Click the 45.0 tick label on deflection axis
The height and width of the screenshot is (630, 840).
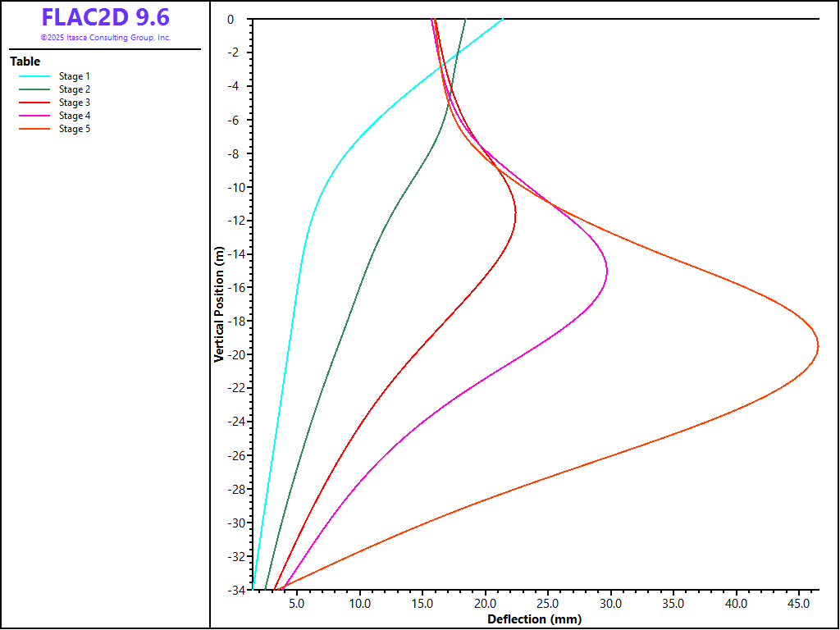(x=799, y=605)
